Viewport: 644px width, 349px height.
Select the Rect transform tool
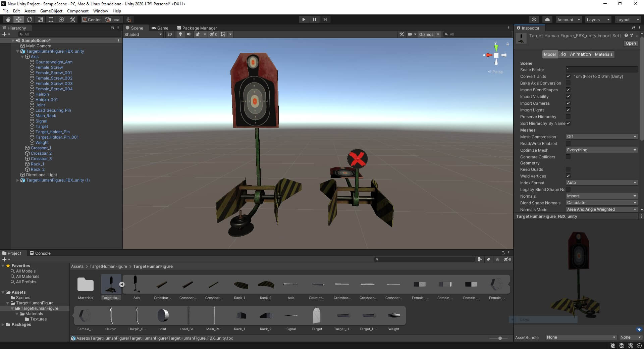[51, 19]
